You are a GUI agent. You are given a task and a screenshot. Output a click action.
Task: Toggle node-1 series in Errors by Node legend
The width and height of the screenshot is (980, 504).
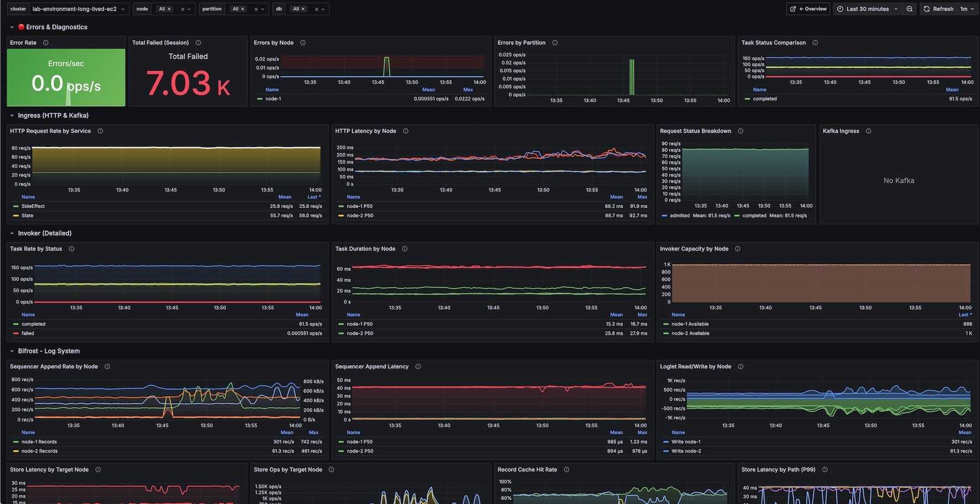click(x=273, y=98)
